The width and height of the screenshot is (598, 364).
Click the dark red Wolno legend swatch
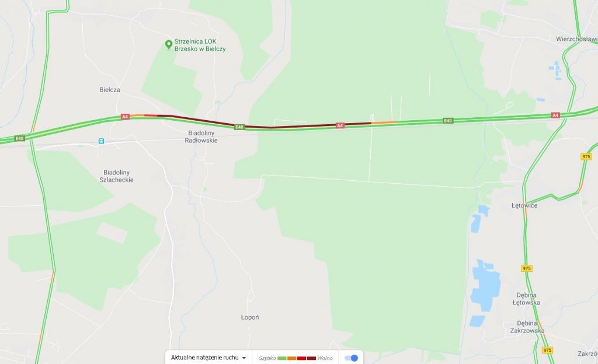click(x=312, y=358)
